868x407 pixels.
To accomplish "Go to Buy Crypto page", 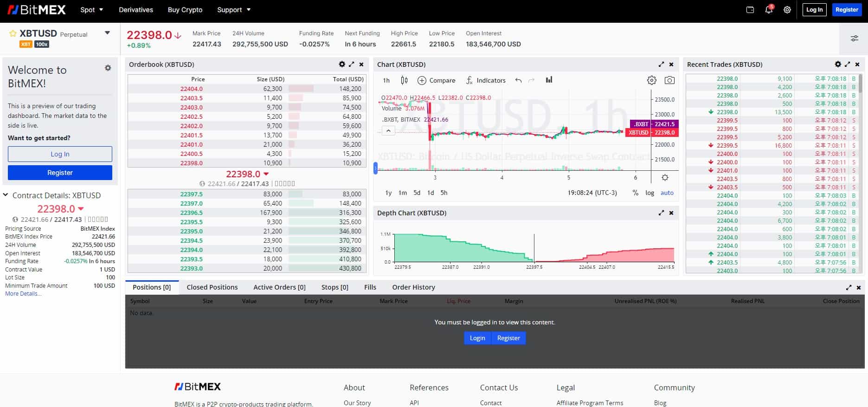I will (185, 10).
